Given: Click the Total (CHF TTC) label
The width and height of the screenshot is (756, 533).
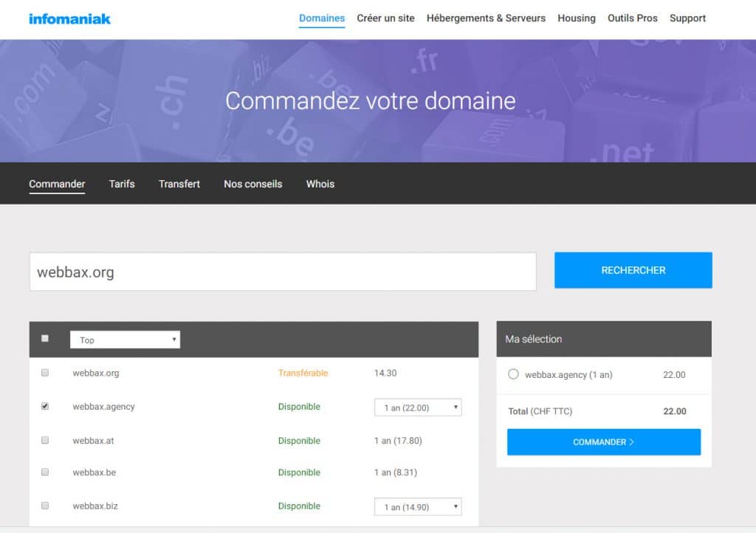Looking at the screenshot, I should (x=540, y=411).
